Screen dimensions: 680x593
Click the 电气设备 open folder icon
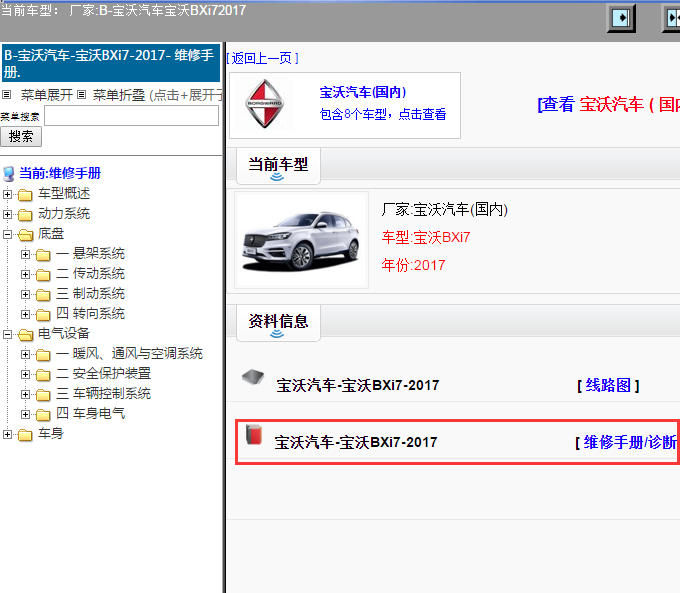point(25,334)
